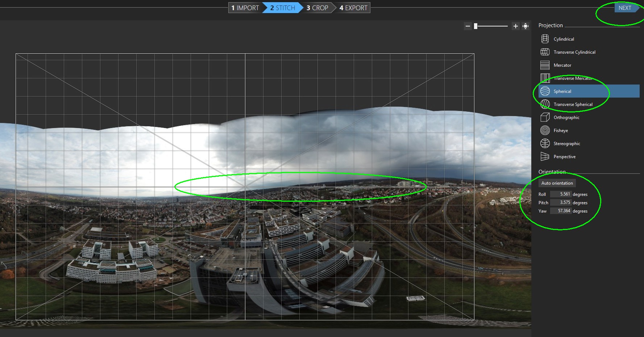Viewport: 644px width, 337px height.
Task: Click the zoom in plus button
Action: tap(515, 26)
